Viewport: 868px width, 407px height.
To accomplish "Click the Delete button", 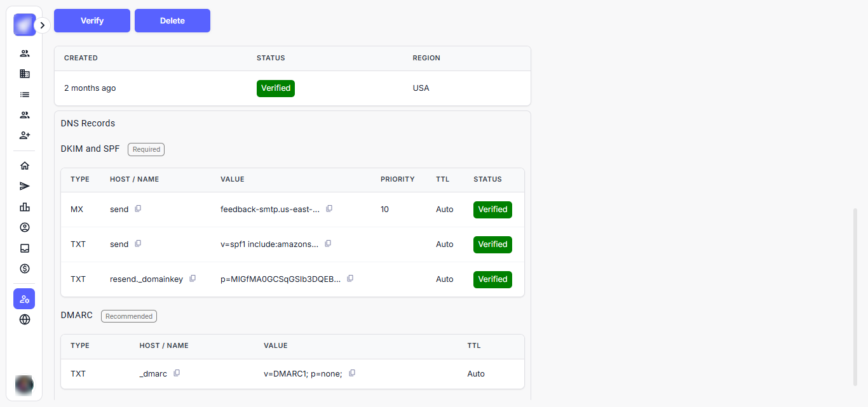I will click(x=172, y=20).
